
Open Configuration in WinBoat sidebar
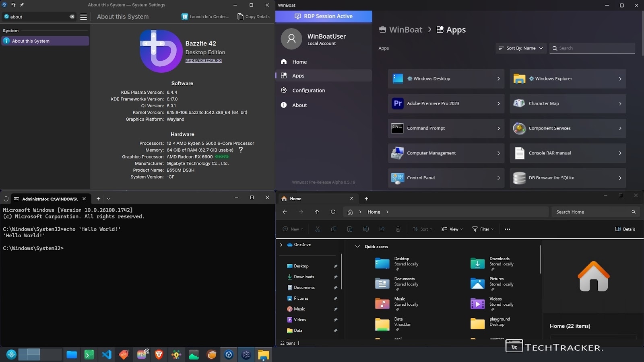308,90
